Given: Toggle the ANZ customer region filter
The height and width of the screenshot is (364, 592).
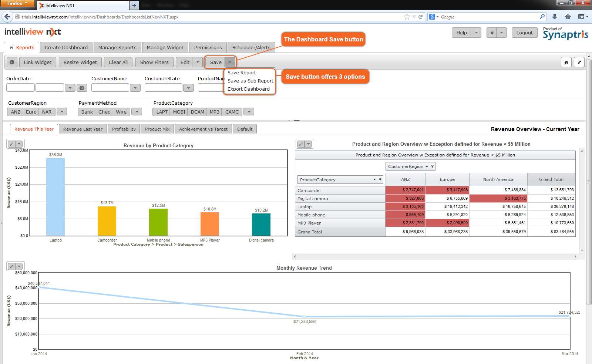Looking at the screenshot, I should click(x=16, y=112).
